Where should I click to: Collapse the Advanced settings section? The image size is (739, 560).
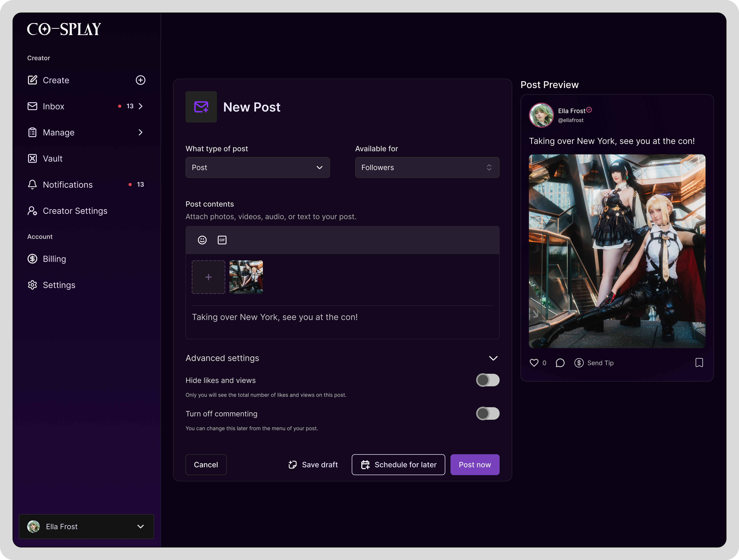tap(493, 358)
